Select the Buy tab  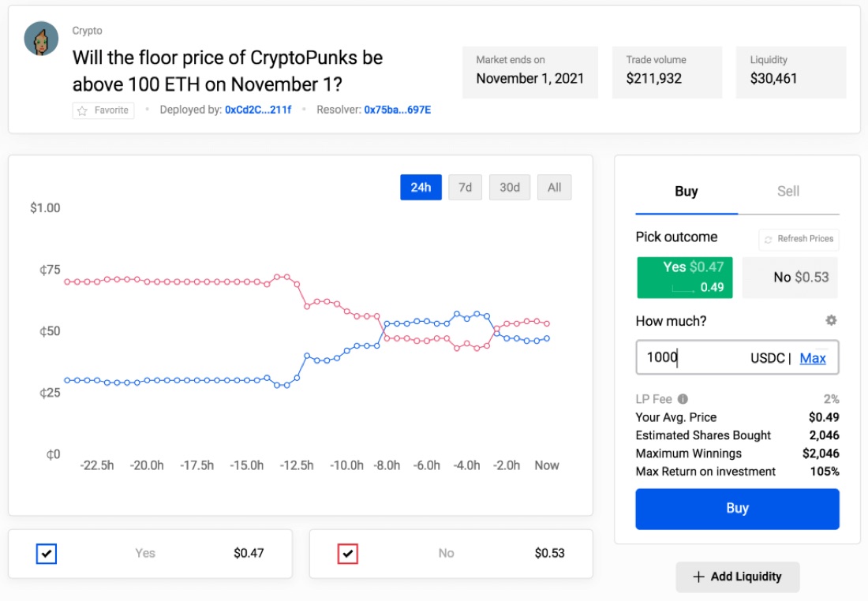point(687,192)
